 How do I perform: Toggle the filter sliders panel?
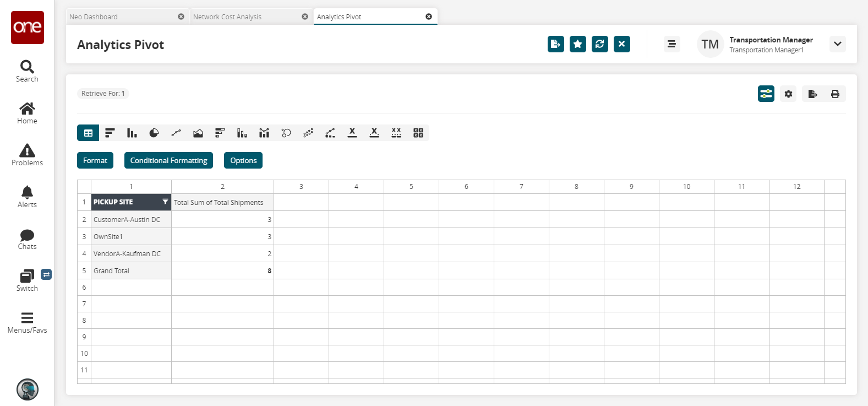pyautogui.click(x=766, y=94)
